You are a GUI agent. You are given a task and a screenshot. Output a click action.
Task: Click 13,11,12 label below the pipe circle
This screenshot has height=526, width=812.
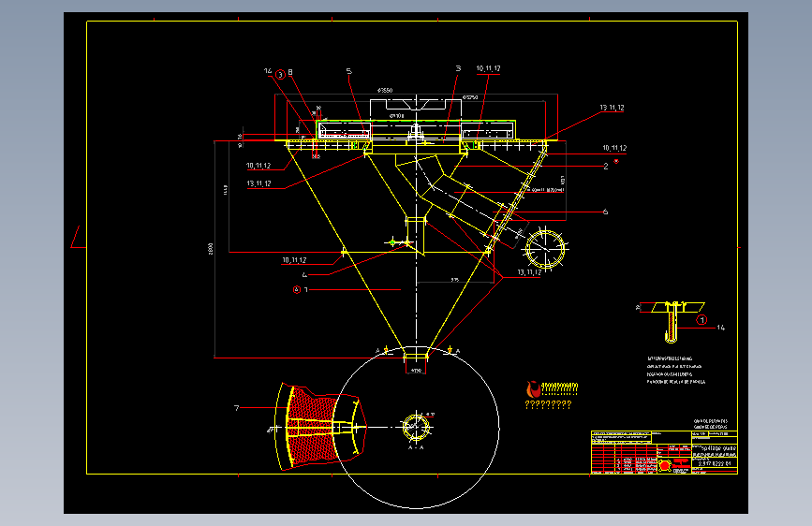click(x=529, y=272)
